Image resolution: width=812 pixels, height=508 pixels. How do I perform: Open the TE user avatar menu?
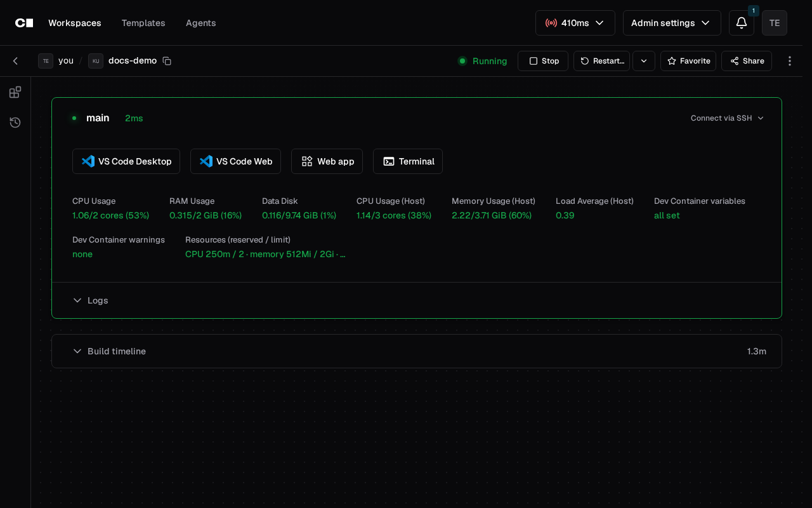pyautogui.click(x=775, y=23)
